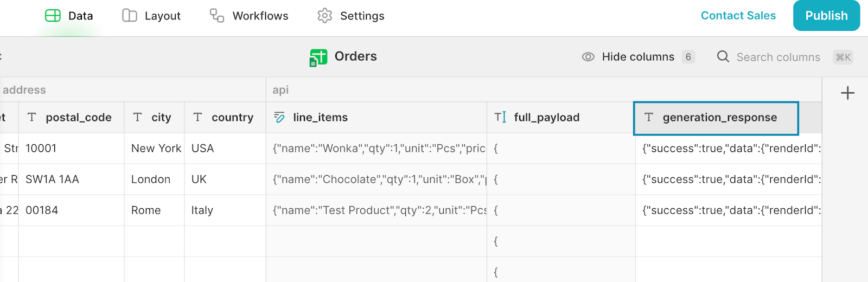Select postal code cell SW1A 1AA
Image resolution: width=868 pixels, height=282 pixels.
(72, 180)
